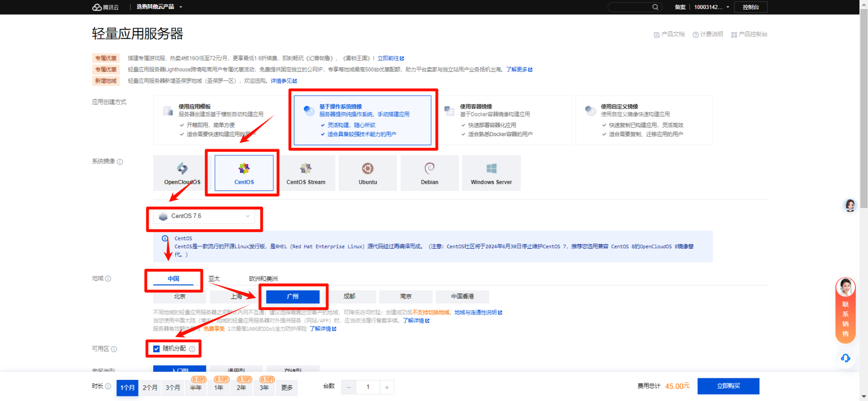Toggle the 随机分配 checkbox
The height and width of the screenshot is (401, 868).
(x=157, y=349)
